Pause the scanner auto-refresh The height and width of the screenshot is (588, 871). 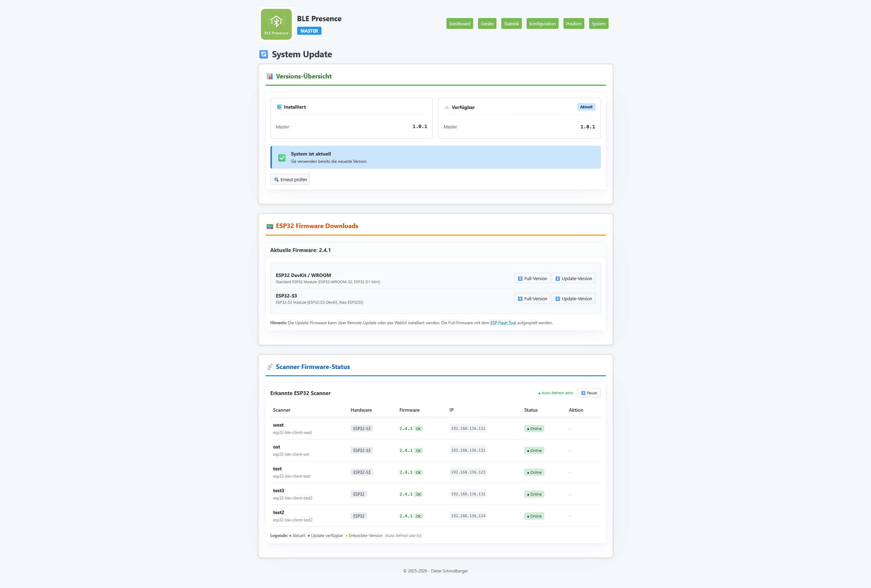[x=588, y=393]
